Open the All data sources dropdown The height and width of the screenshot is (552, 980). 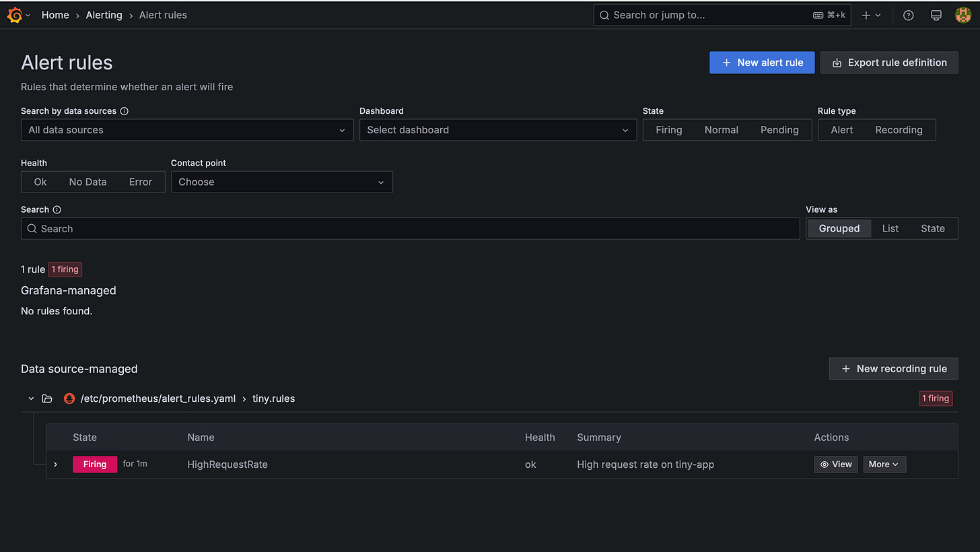(x=186, y=130)
